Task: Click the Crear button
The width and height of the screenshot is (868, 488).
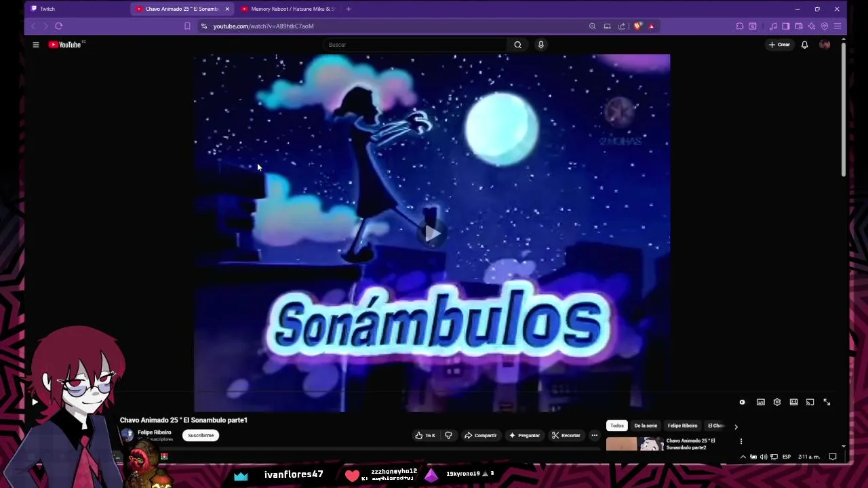Action: (779, 45)
